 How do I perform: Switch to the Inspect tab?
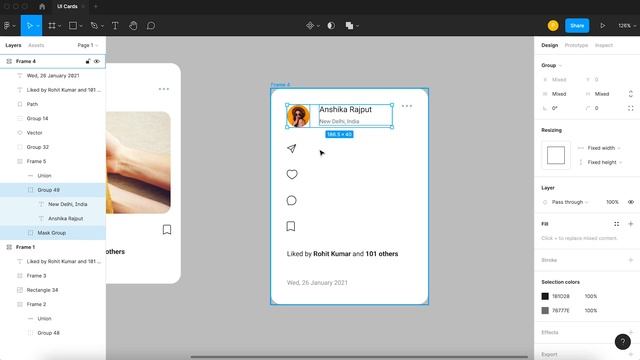coord(604,45)
